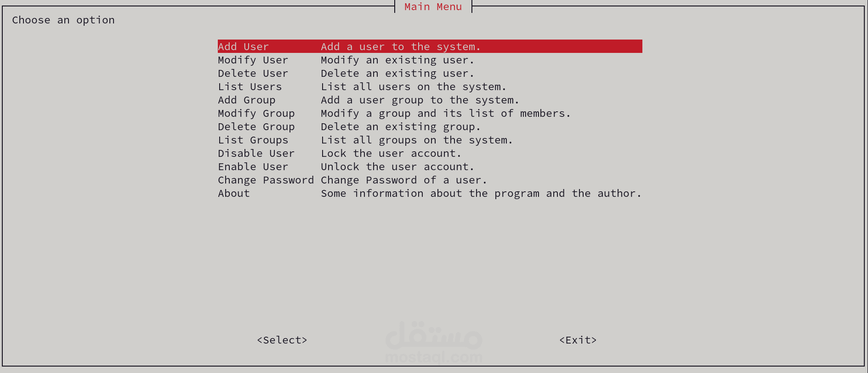Select List Groups to show all groups
Viewport: 868px width, 373px height.
[253, 140]
